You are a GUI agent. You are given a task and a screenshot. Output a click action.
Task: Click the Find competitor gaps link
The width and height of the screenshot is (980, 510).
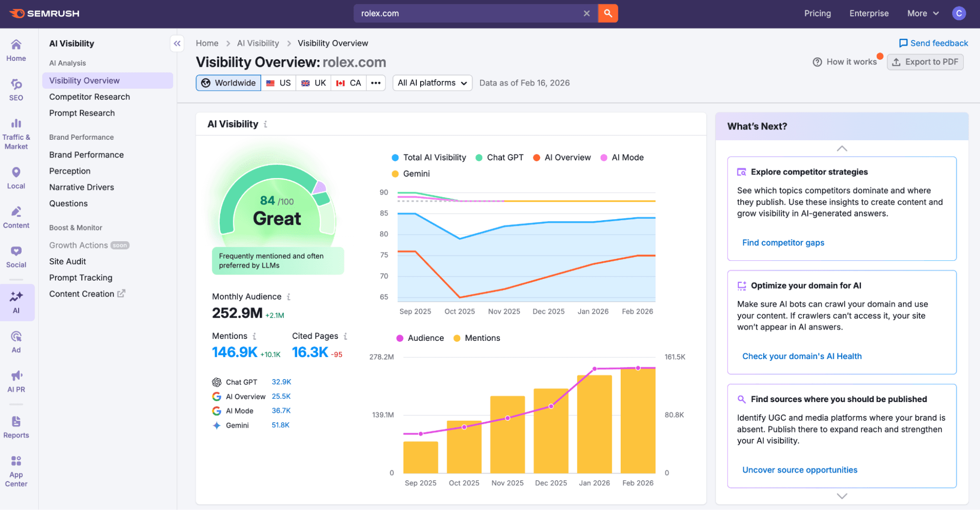pos(783,242)
